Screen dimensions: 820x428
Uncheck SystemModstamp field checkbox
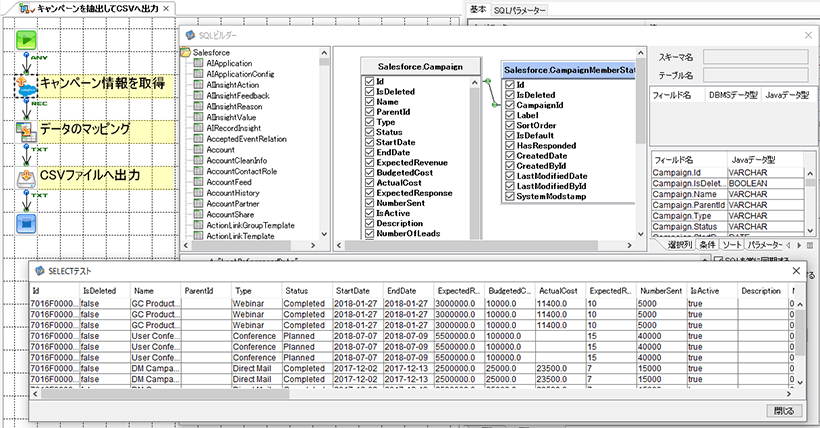point(510,196)
